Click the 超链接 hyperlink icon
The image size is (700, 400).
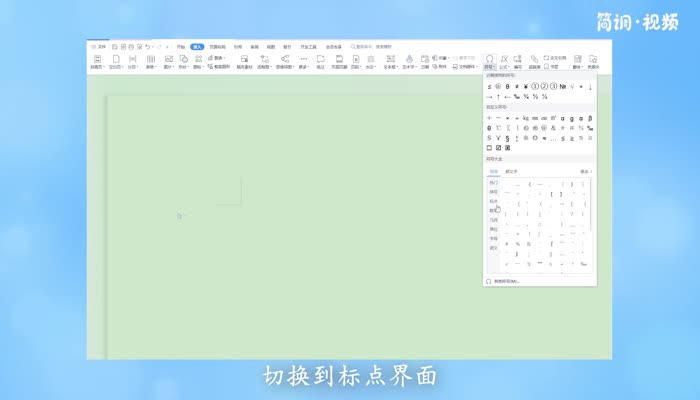534,61
